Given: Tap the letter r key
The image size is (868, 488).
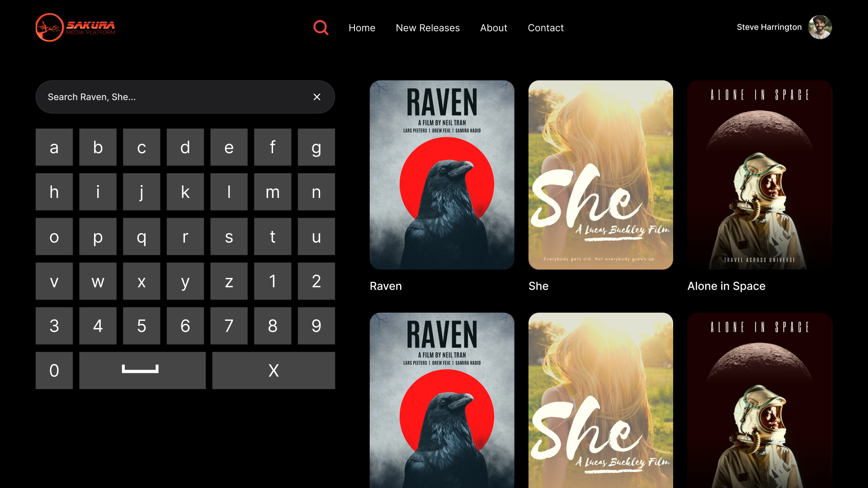Looking at the screenshot, I should tap(185, 237).
